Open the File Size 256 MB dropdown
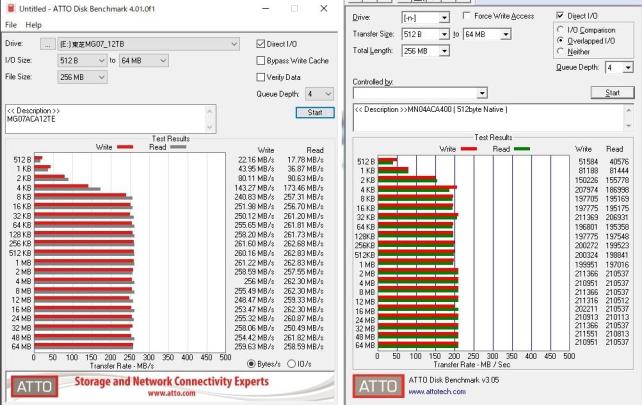The image size is (642, 405). tap(82, 77)
